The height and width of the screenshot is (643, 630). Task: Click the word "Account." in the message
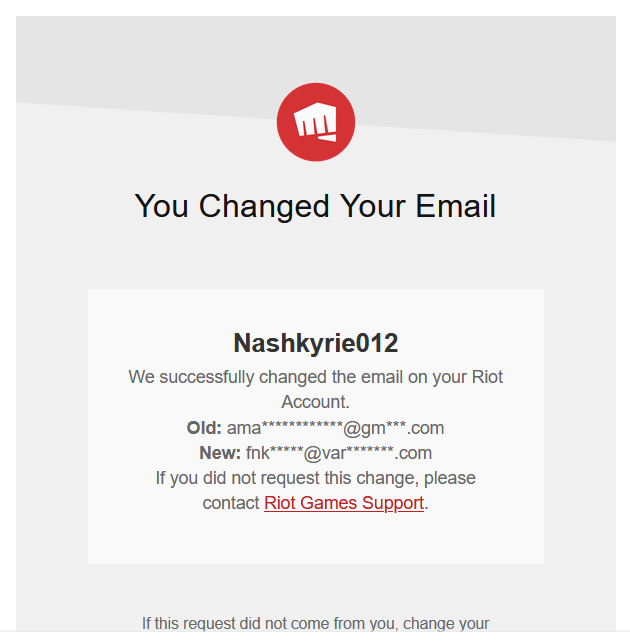pyautogui.click(x=315, y=402)
